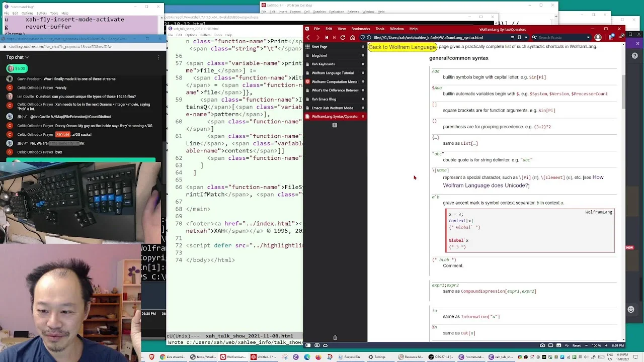Close the Emacs: Xah Wolfram Mode tab
Screen dimensions: 644x362
pos(363,108)
